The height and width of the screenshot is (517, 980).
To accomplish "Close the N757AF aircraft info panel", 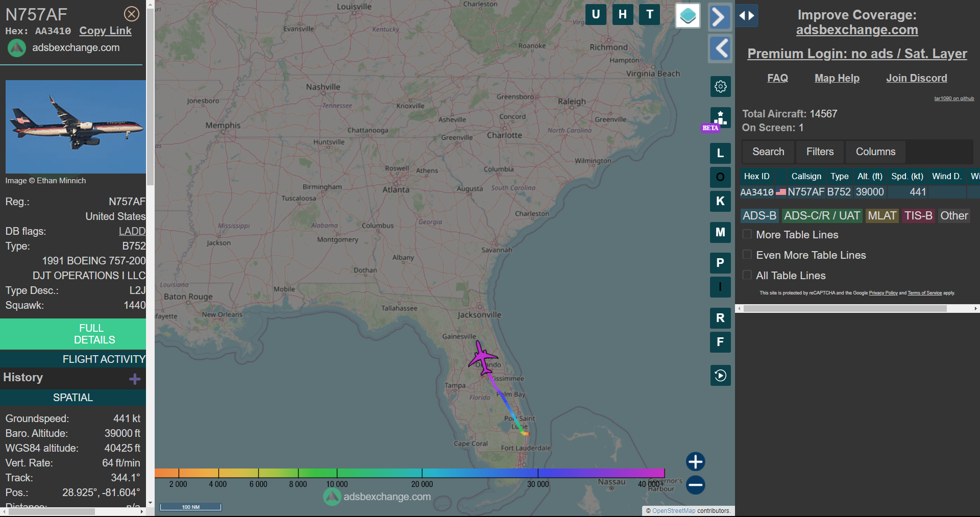I will pyautogui.click(x=132, y=14).
